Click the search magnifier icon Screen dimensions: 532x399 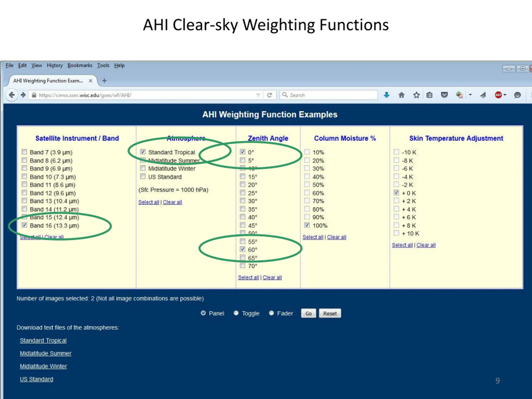pos(285,95)
